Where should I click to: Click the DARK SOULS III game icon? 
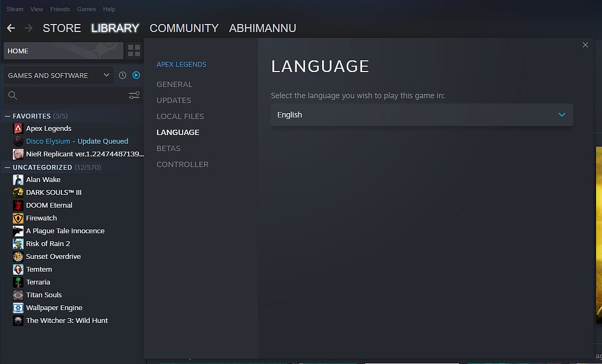[18, 193]
